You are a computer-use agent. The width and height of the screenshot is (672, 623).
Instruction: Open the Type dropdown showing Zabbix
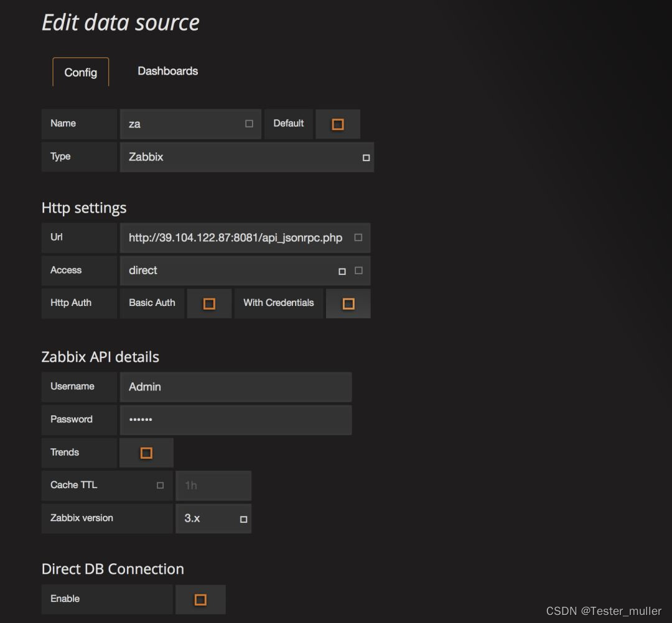247,157
